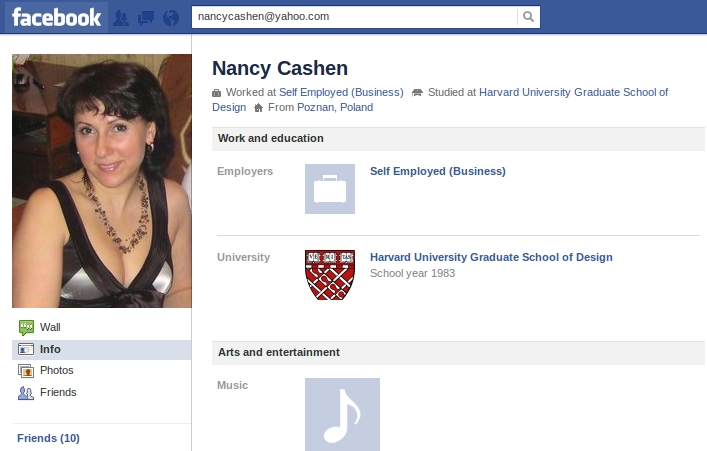The image size is (707, 451).
Task: Click the briefcase icon beside Worked at
Action: pyautogui.click(x=216, y=93)
